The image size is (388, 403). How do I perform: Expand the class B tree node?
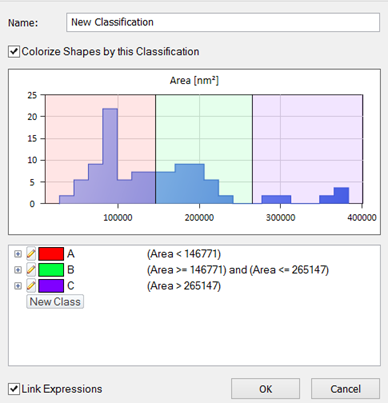pos(18,270)
